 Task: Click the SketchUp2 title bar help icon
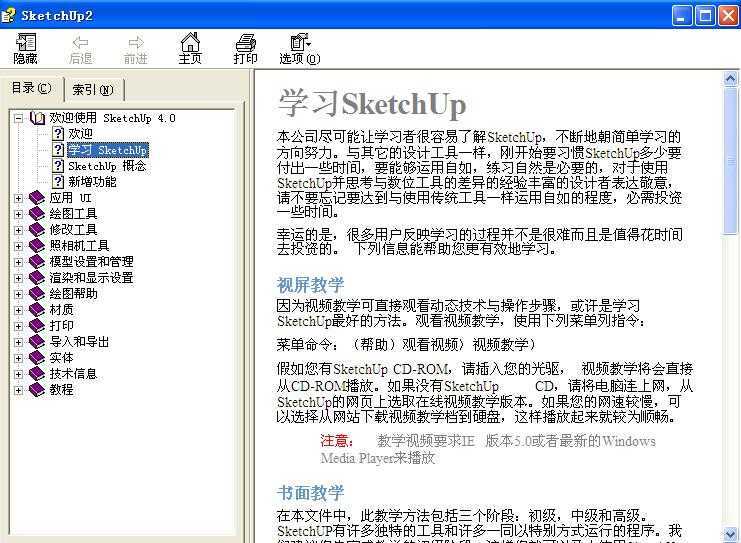[x=9, y=15]
